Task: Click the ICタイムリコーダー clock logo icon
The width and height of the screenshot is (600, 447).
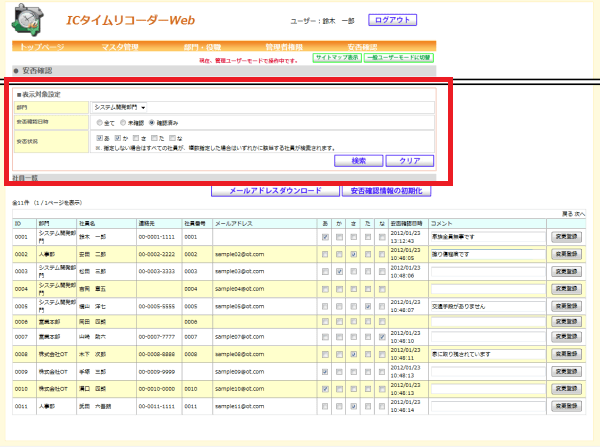Action: coord(28,20)
